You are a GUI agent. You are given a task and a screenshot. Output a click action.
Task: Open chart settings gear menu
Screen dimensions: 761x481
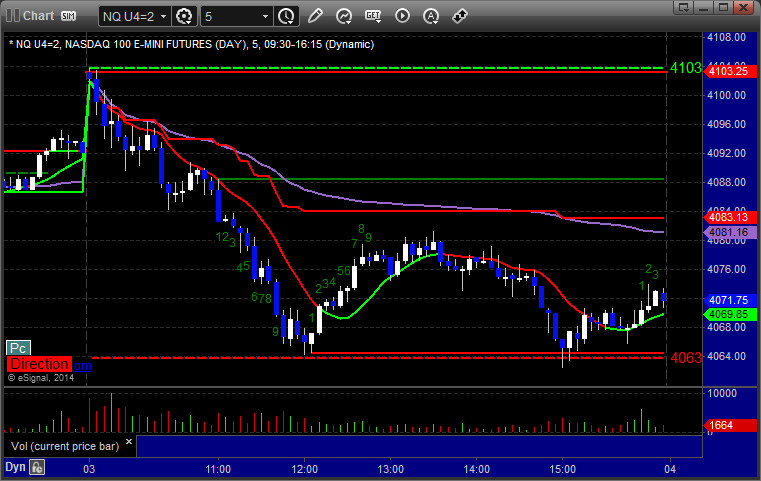coord(184,16)
